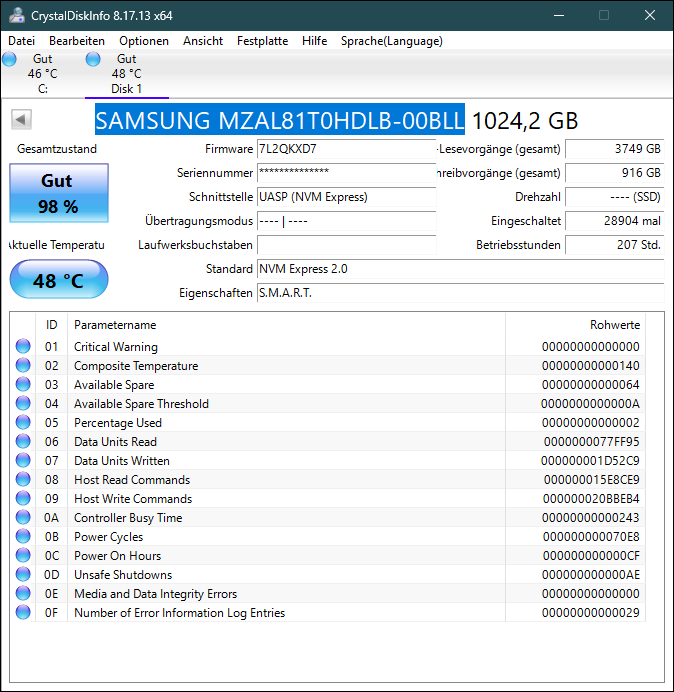Click the Gut 98 % health status button
This screenshot has height=692, width=674.
[59, 193]
